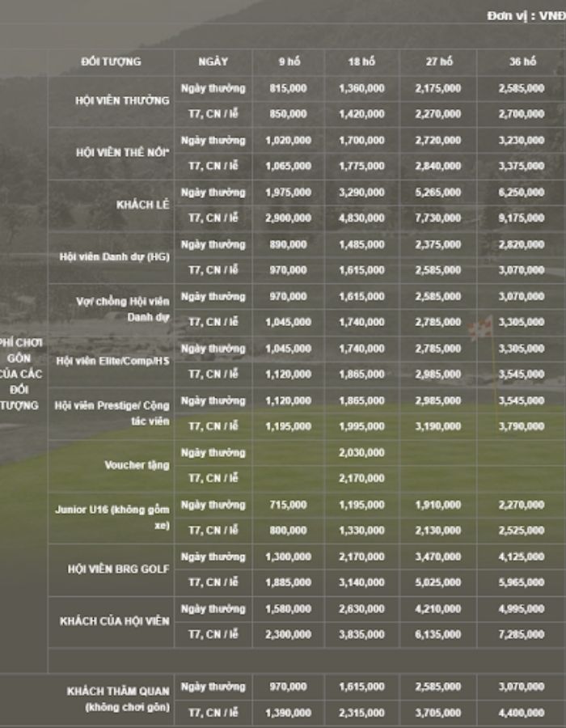Click the "Voucher tặng" row label

tap(137, 465)
